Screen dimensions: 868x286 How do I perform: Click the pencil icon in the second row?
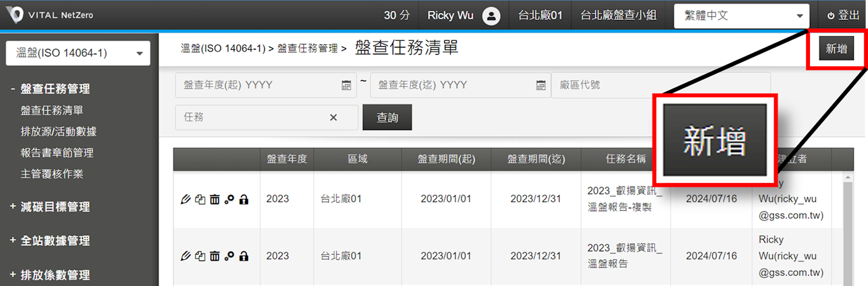pos(186,256)
